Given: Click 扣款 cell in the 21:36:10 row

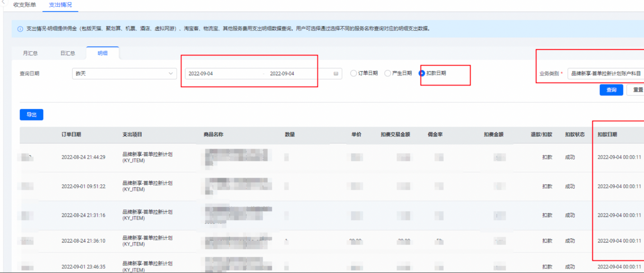Looking at the screenshot, I should click(x=547, y=241).
